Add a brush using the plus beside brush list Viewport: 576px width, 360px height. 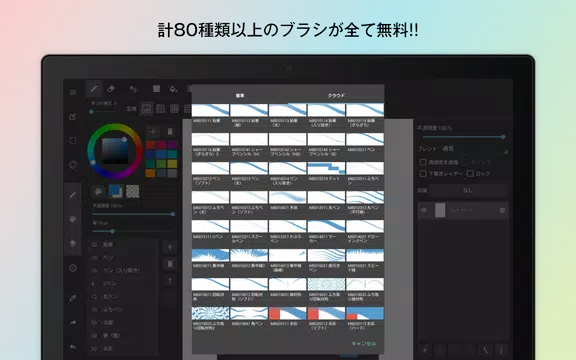pos(170,247)
